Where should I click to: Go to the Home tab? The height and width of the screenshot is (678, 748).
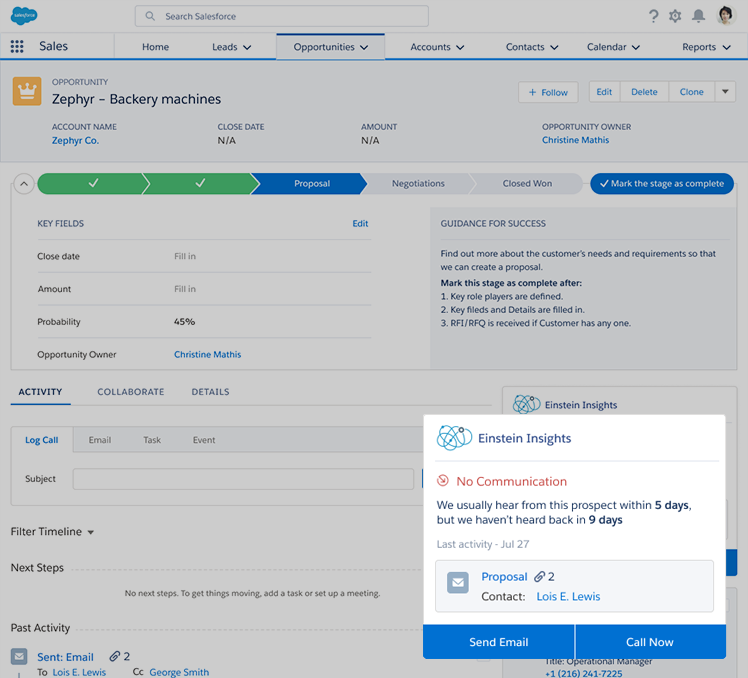point(156,47)
